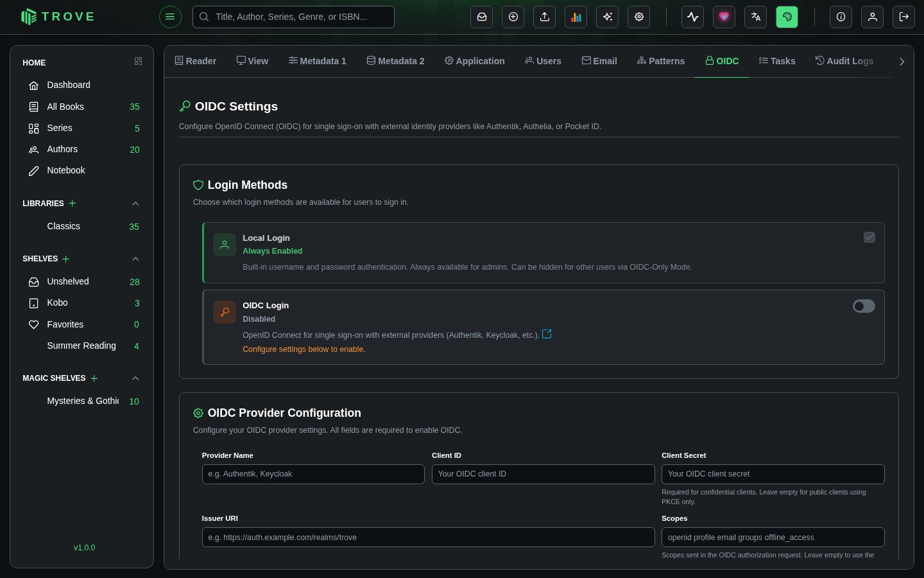Click the v1.0.0 version label
The height and width of the screenshot is (578, 924).
[x=84, y=548]
